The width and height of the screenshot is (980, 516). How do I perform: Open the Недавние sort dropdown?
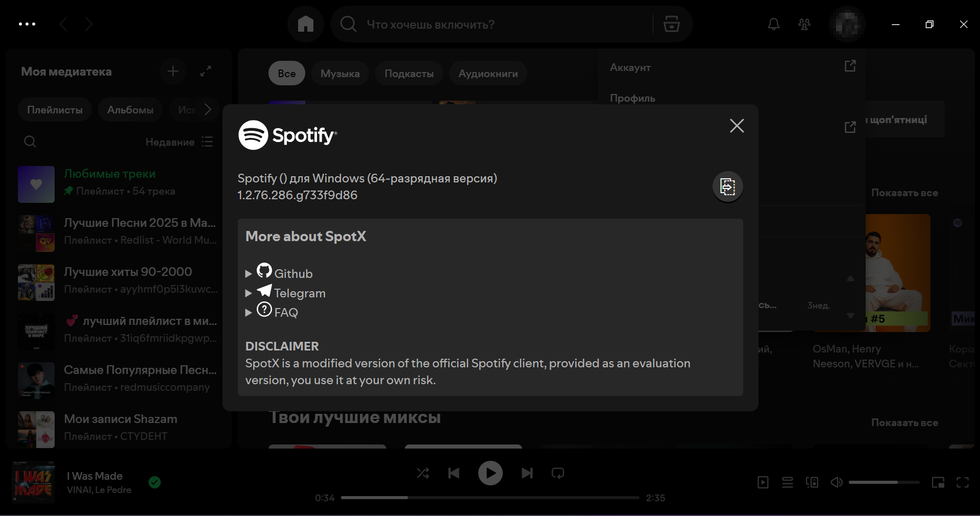[x=179, y=142]
